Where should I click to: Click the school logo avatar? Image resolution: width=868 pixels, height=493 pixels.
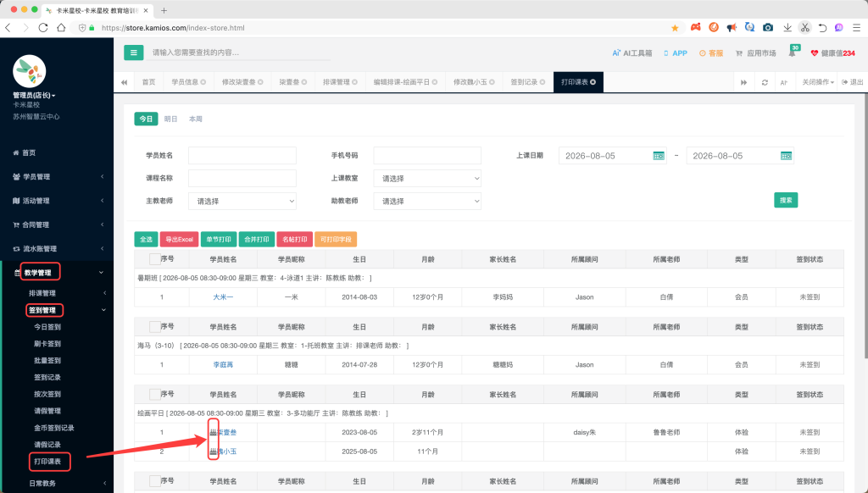[30, 71]
